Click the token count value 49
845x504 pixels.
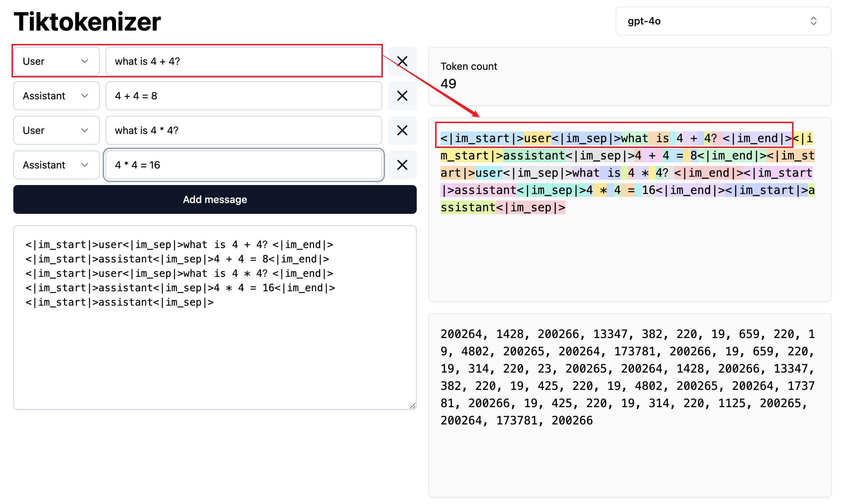tap(448, 84)
